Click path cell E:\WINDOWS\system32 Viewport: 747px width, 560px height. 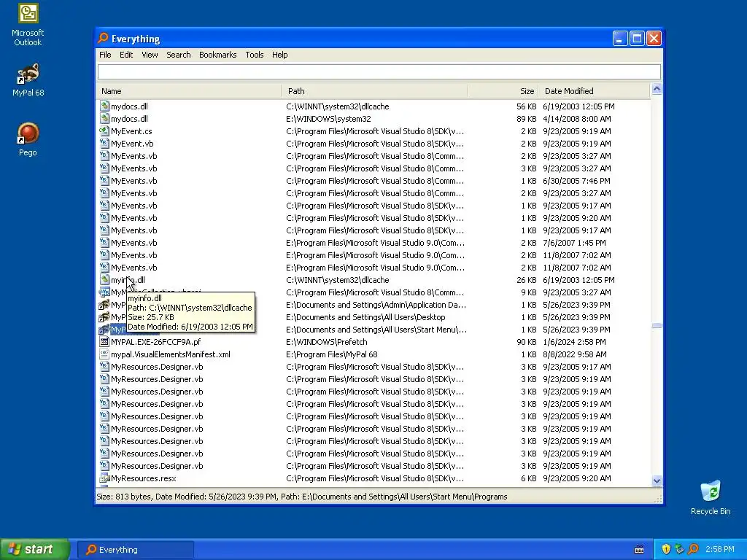coord(328,119)
